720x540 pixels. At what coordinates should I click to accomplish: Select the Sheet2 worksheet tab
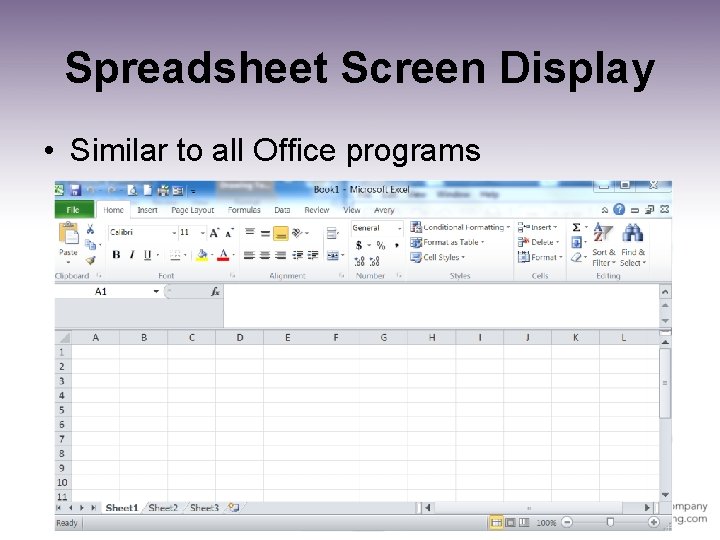[x=163, y=508]
